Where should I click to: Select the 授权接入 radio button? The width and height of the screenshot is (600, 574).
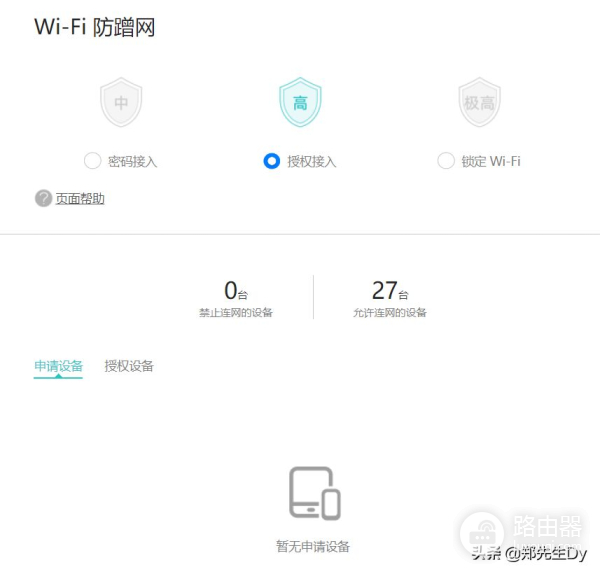click(x=272, y=161)
